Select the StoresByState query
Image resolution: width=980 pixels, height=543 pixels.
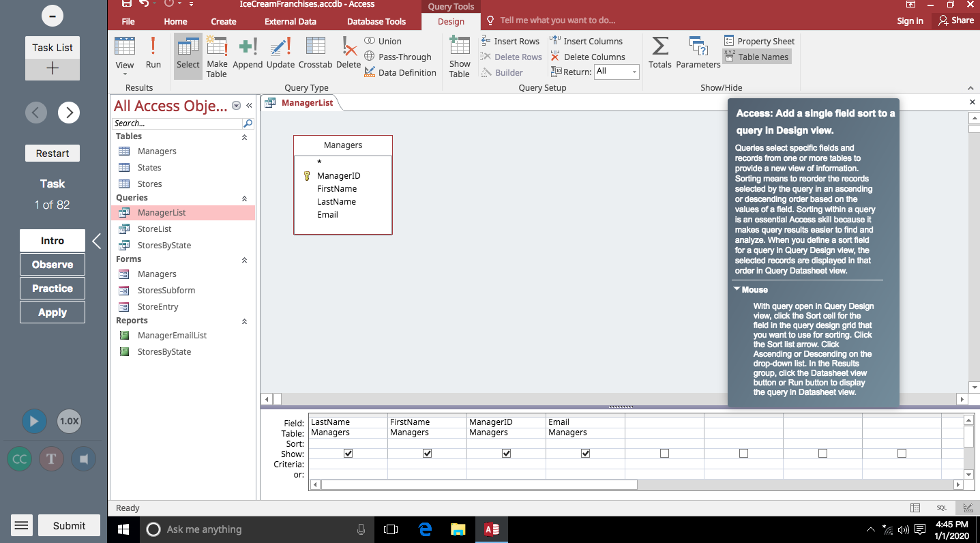tap(164, 246)
